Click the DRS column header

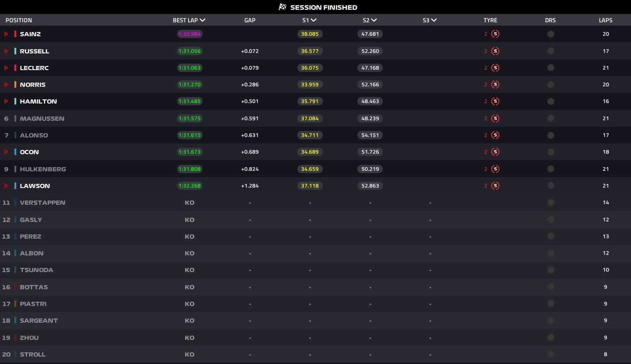click(x=551, y=20)
